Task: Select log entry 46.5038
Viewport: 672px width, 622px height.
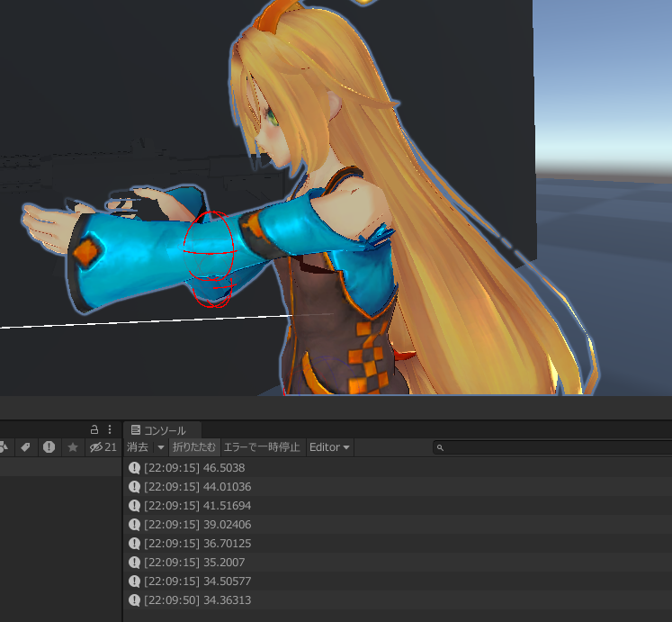Action: pos(398,467)
